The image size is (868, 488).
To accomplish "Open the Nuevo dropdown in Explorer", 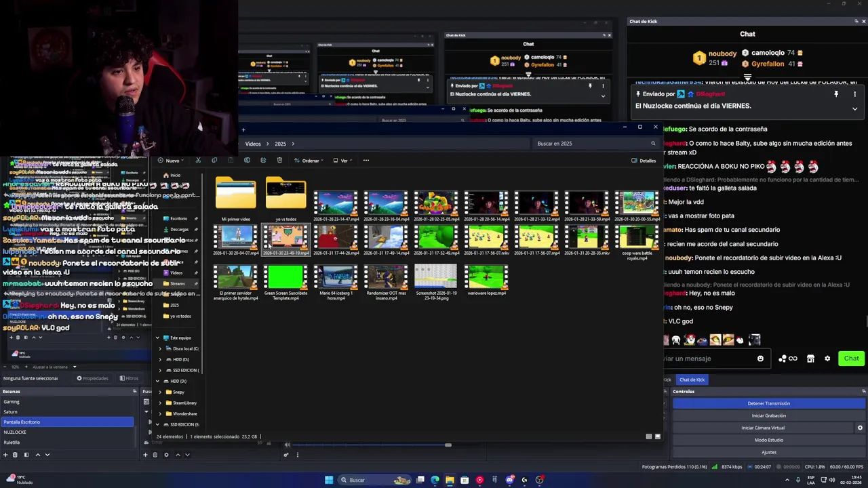I will pyautogui.click(x=170, y=161).
